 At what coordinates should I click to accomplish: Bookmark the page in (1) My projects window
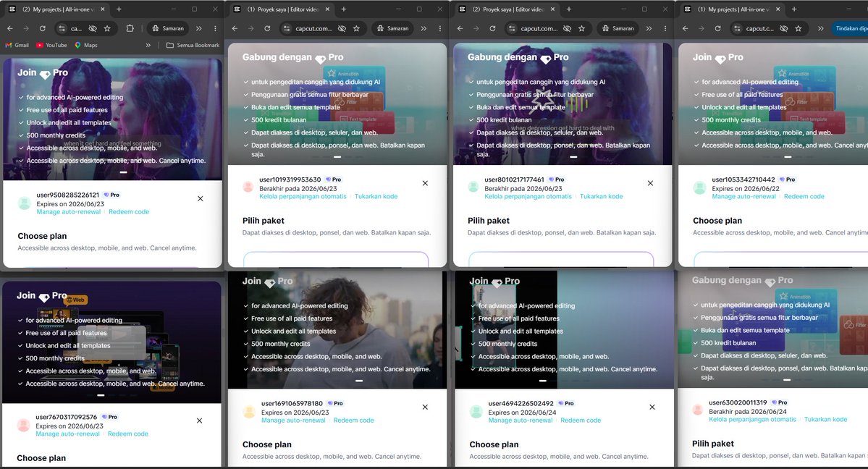tap(799, 28)
